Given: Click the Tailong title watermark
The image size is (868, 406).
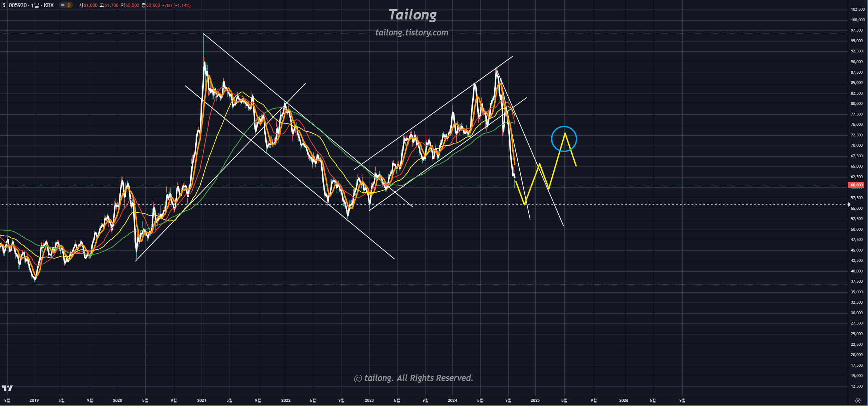Looking at the screenshot, I should pos(412,15).
